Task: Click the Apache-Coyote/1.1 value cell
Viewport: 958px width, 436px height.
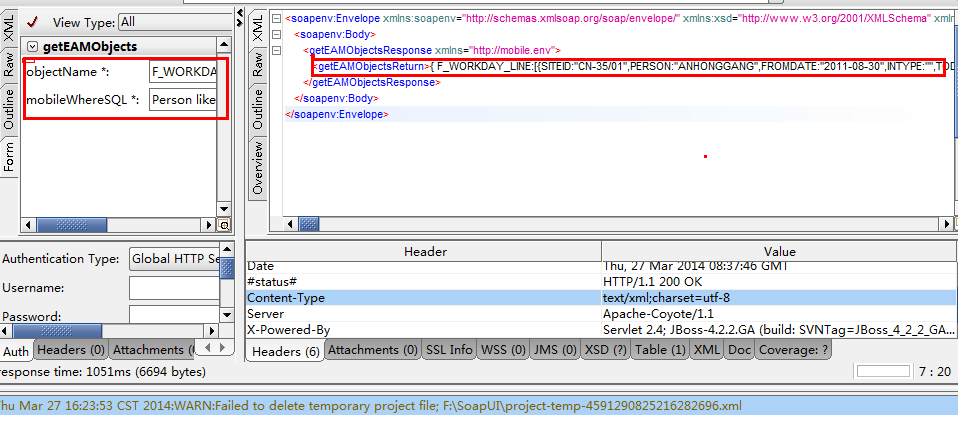Action: [779, 314]
